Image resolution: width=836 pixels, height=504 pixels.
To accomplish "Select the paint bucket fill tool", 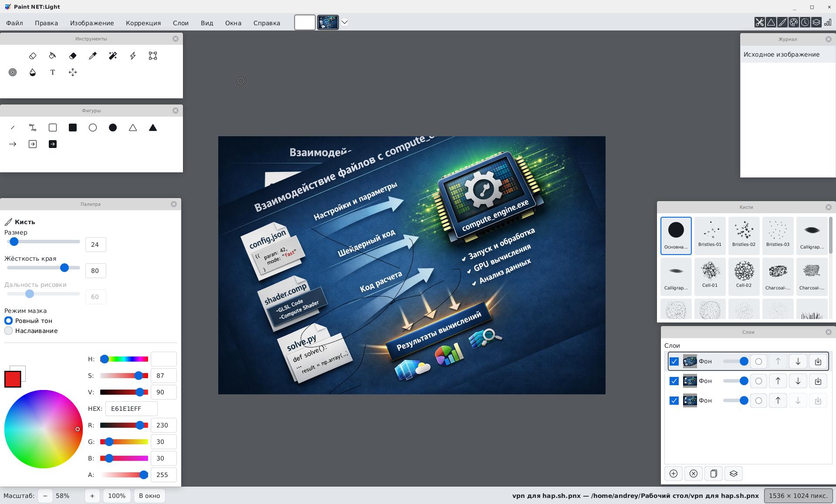I will point(53,56).
